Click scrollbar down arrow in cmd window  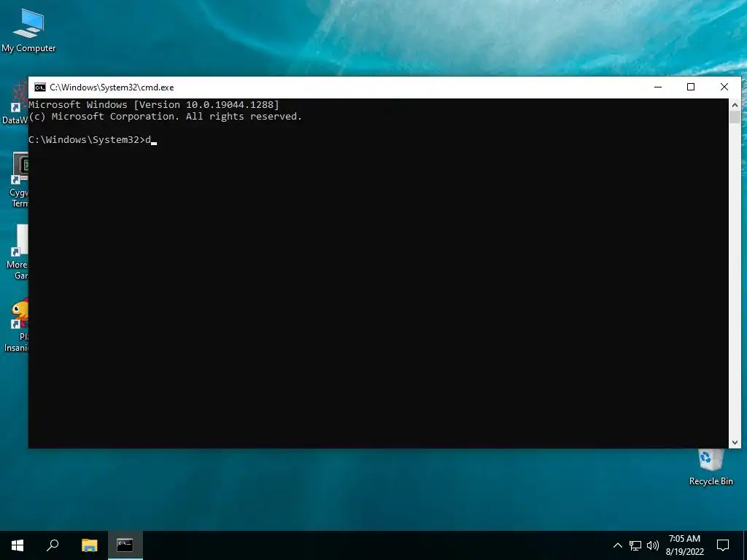coord(735,443)
